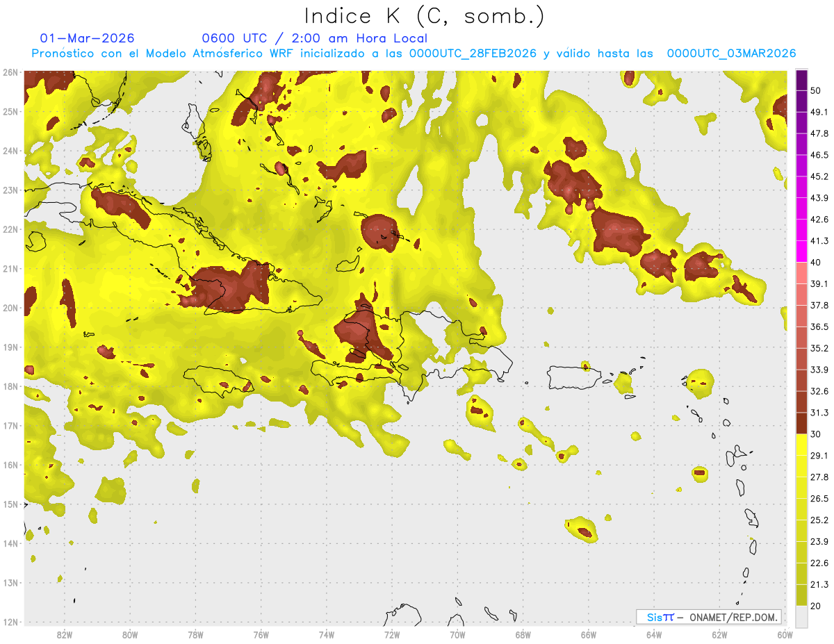Click the "82W" longitude label
Viewport: 834px width, 644px height.
[x=64, y=635]
